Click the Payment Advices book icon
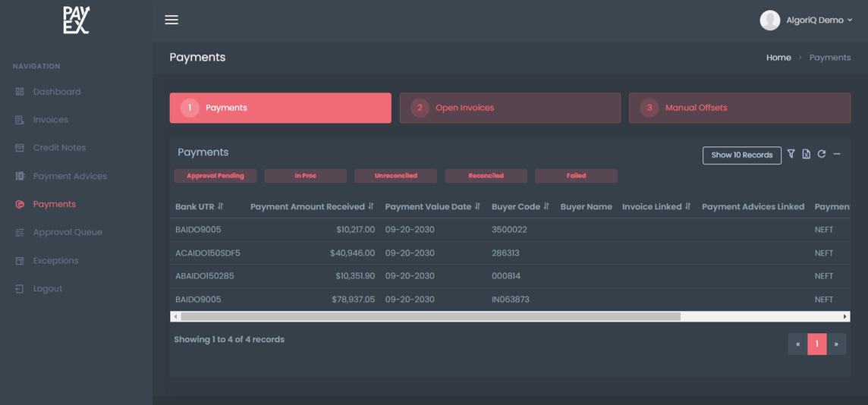This screenshot has width=868, height=405. click(20, 176)
